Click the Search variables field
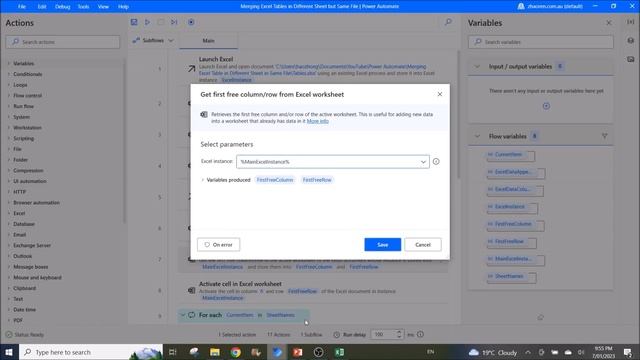The width and height of the screenshot is (640, 360). tap(541, 42)
